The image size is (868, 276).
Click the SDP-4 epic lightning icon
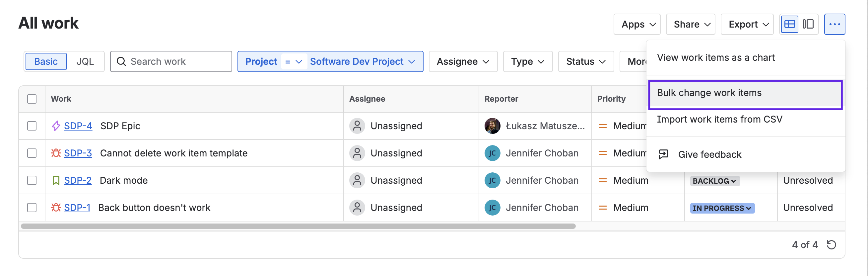[56, 126]
